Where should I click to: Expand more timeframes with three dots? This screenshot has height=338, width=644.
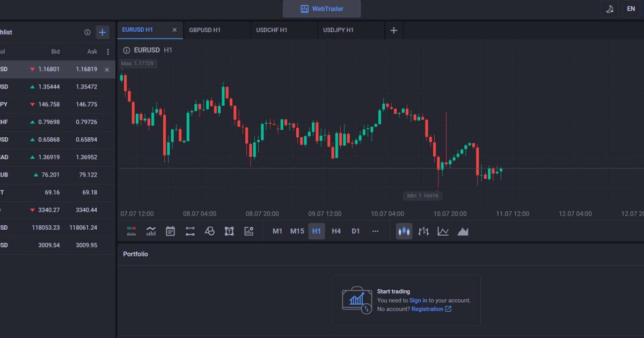tap(375, 231)
